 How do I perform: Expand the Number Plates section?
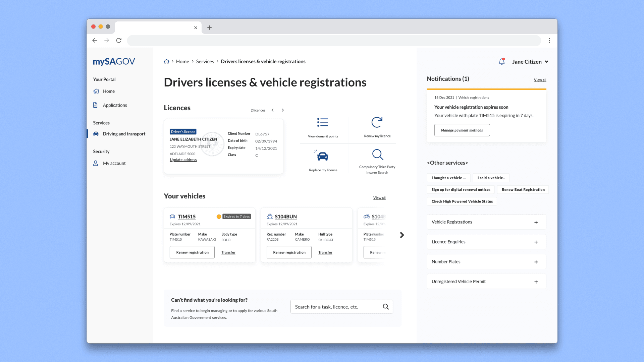click(536, 262)
